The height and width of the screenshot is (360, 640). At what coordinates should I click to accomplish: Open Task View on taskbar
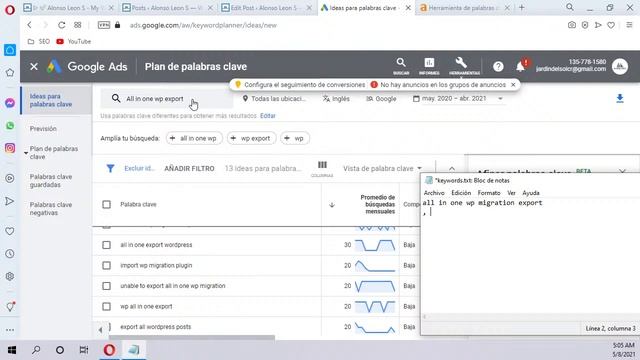pos(84,350)
